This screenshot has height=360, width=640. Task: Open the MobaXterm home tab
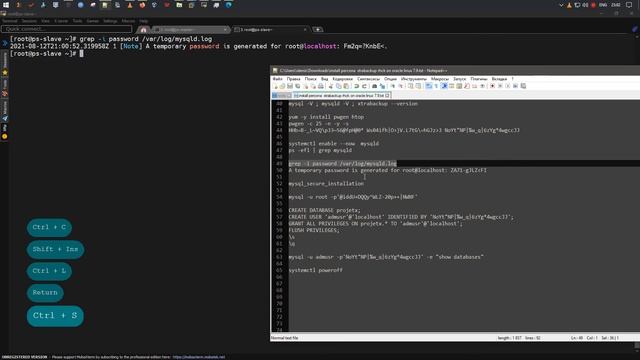[x=143, y=30]
